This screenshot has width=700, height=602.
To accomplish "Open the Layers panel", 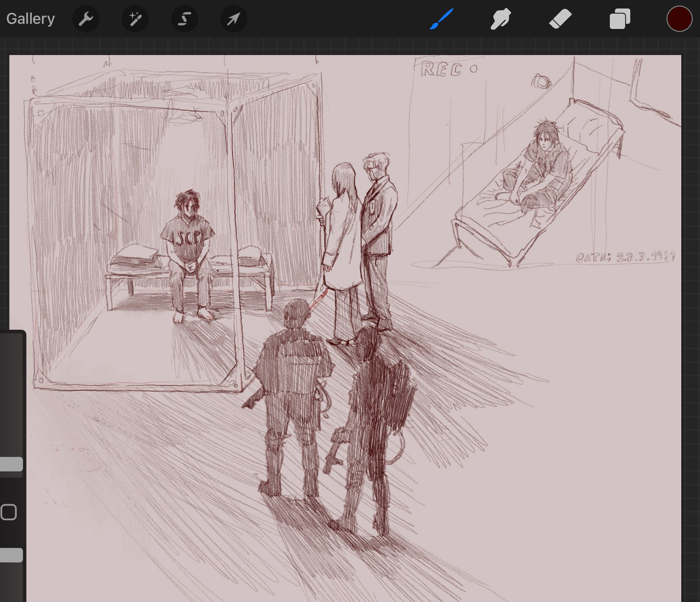I will [x=620, y=19].
